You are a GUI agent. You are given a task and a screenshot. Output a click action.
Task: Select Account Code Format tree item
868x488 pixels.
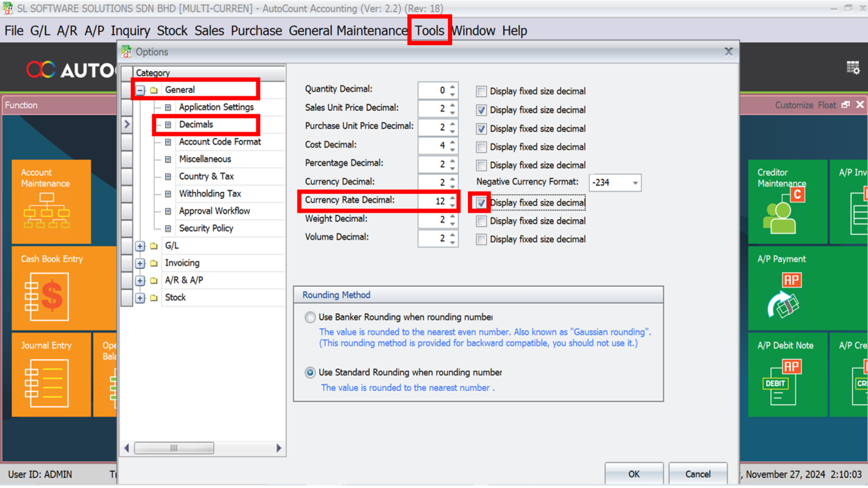[x=220, y=142]
